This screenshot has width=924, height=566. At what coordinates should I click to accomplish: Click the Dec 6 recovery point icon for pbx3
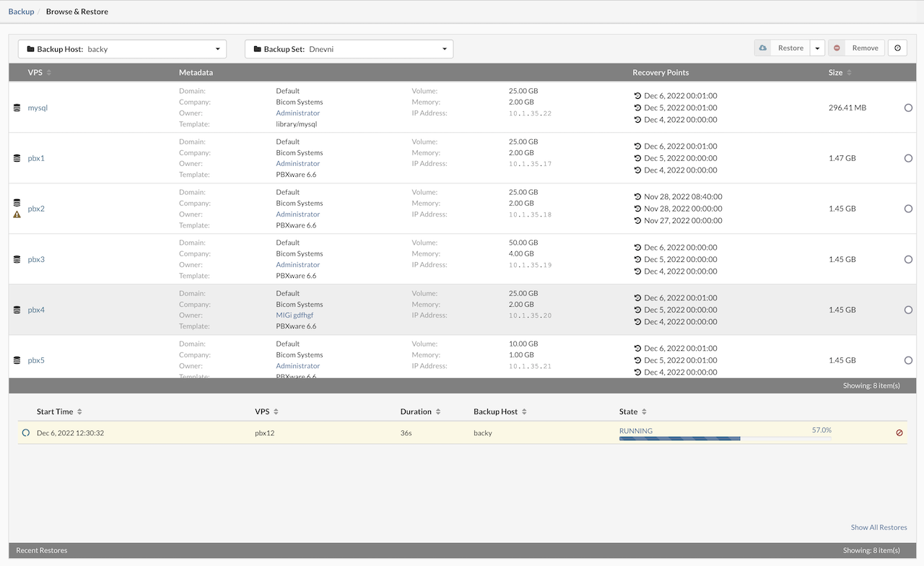(x=637, y=248)
